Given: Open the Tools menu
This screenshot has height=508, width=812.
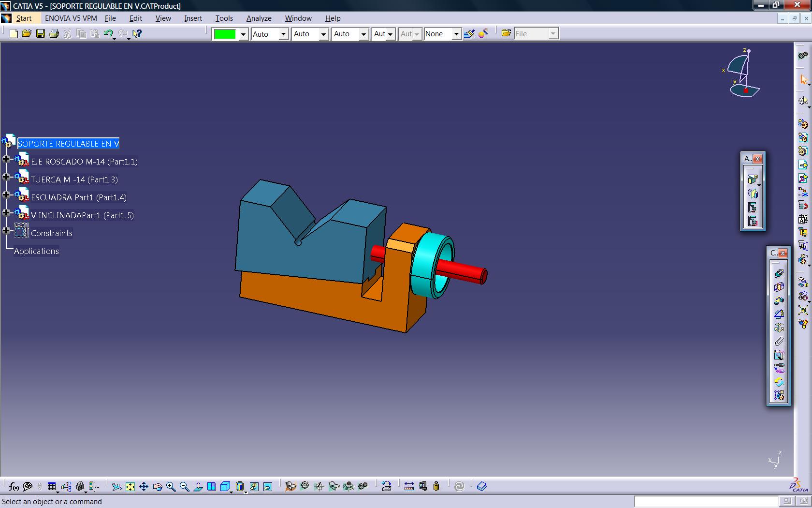Looking at the screenshot, I should (x=224, y=18).
